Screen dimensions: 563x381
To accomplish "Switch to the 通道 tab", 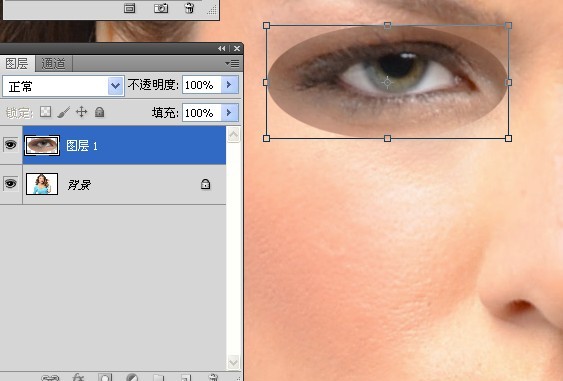I will (x=53, y=64).
